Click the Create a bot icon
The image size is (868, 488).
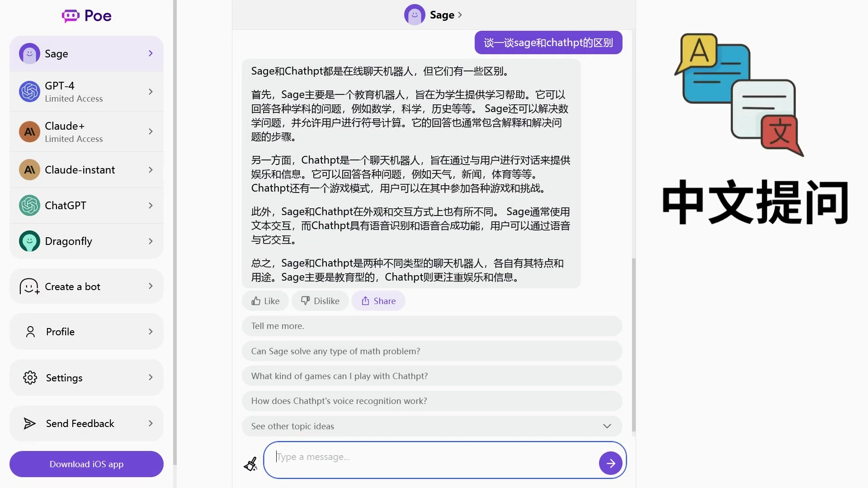29,286
